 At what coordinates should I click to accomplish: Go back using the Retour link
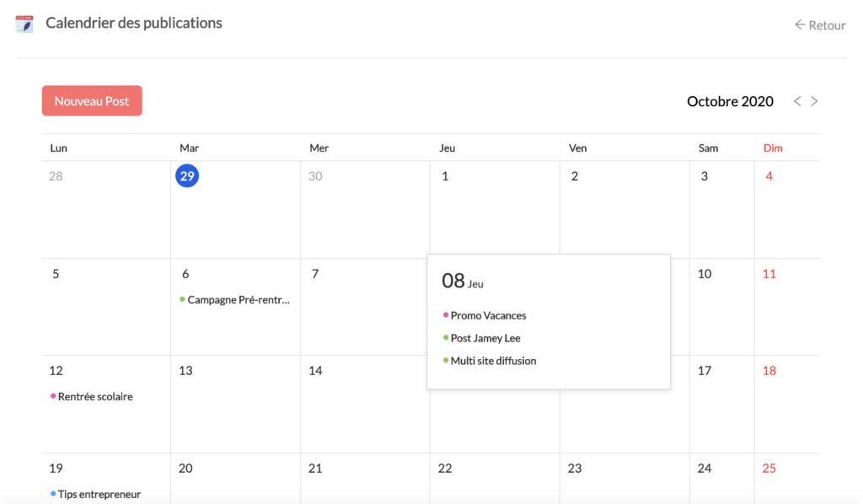tap(819, 25)
